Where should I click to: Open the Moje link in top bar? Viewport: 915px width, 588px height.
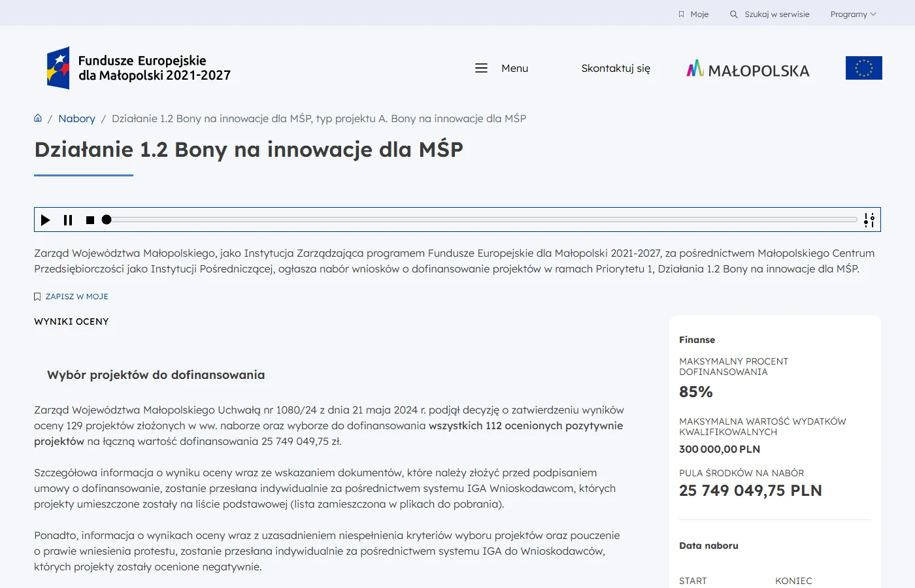[x=699, y=14]
